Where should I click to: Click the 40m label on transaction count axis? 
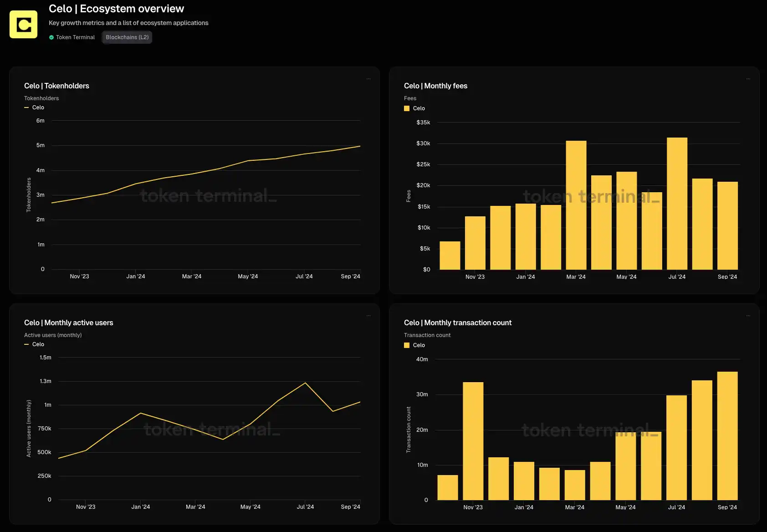click(422, 359)
